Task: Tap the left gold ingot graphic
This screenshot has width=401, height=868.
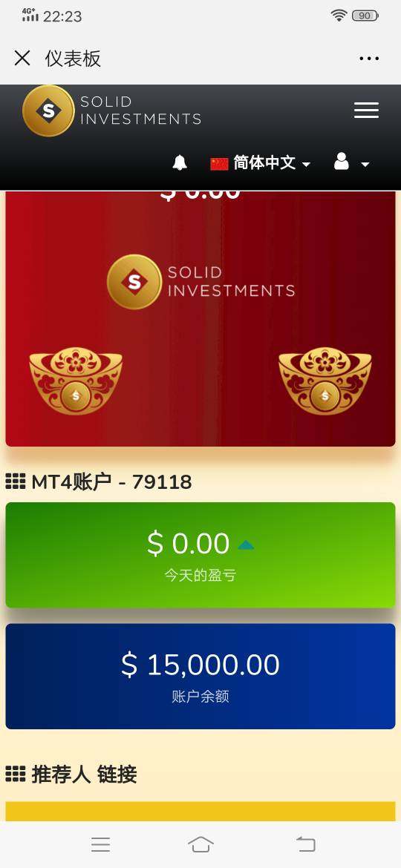Action: click(76, 381)
